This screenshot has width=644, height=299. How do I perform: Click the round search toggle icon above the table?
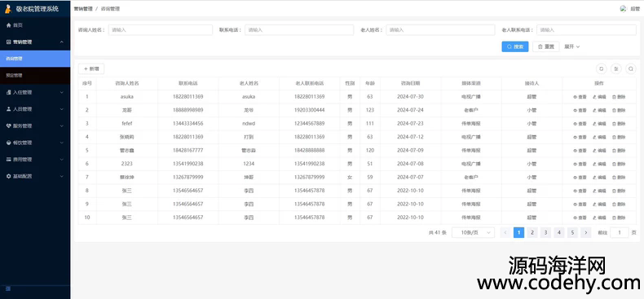click(631, 69)
